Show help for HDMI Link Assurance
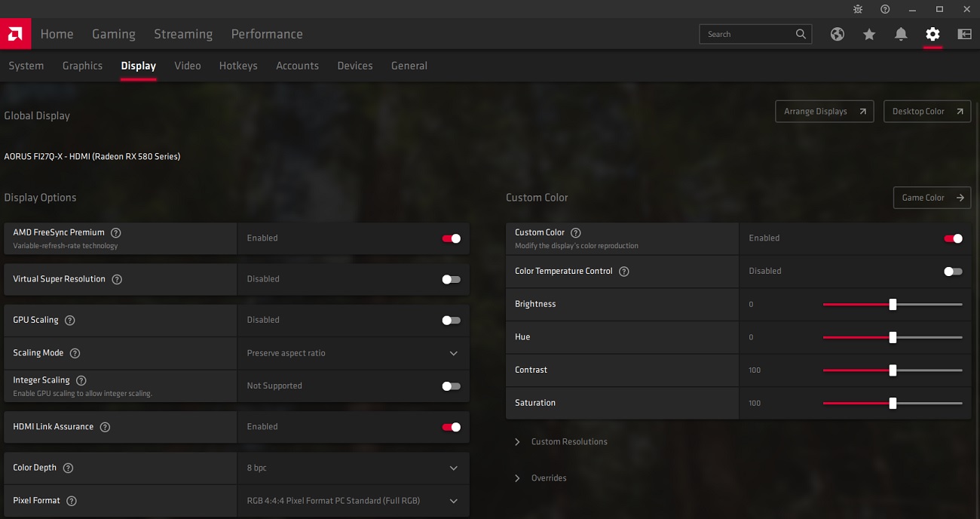The height and width of the screenshot is (519, 980). pyautogui.click(x=105, y=427)
